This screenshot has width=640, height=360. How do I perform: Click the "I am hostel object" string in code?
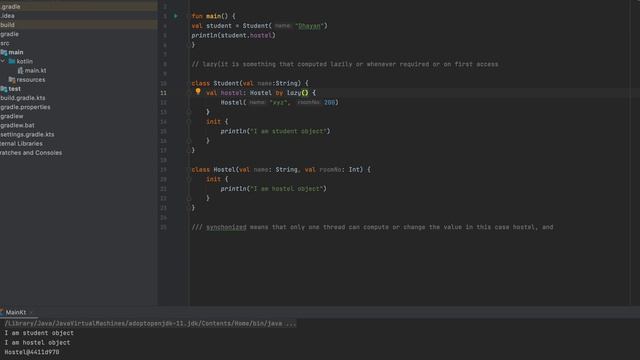pos(287,189)
